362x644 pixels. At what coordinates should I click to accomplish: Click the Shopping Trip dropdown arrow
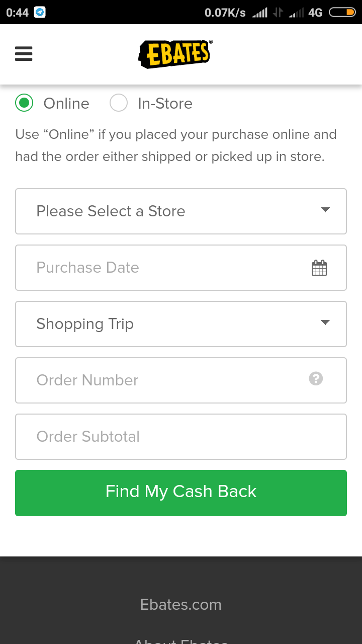(325, 323)
